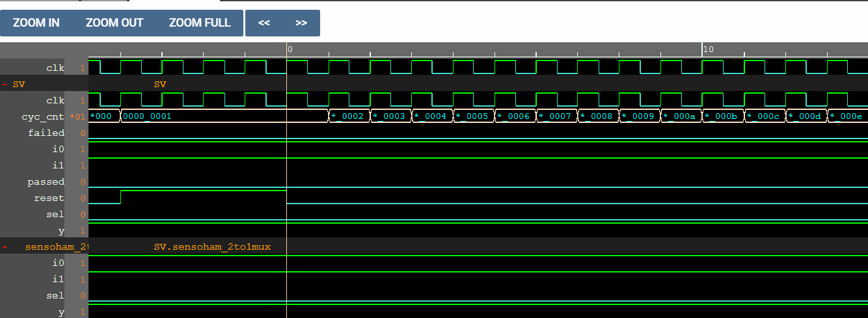Select the passed signal name
This screenshot has height=318, width=868.
click(46, 181)
